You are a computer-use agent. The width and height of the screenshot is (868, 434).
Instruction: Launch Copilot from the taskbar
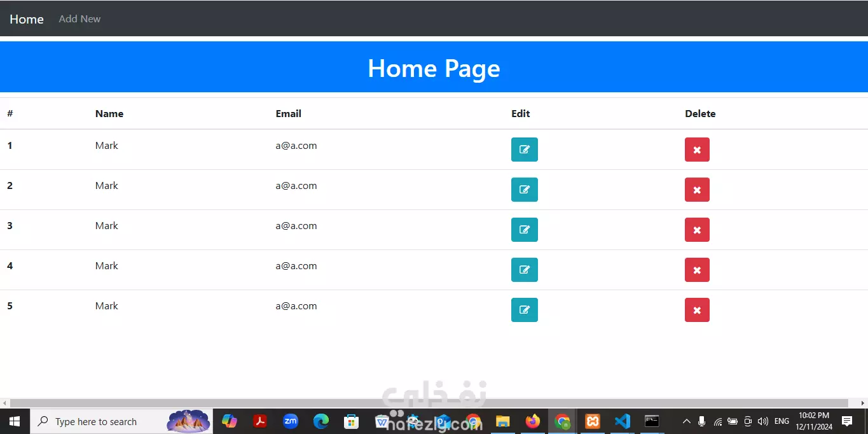click(229, 421)
